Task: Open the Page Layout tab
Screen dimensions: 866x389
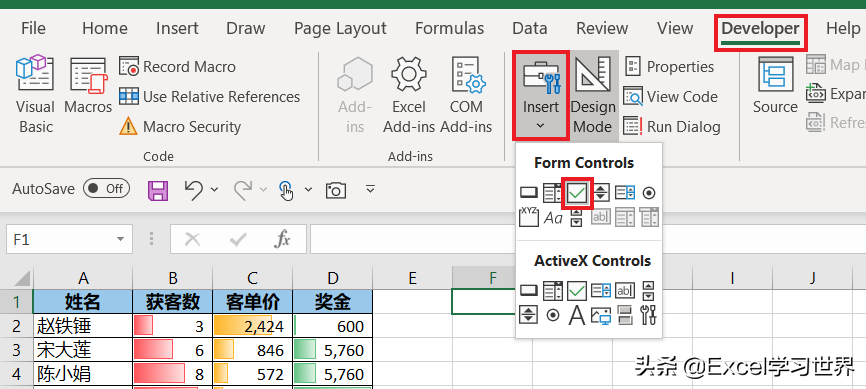Action: pos(340,28)
